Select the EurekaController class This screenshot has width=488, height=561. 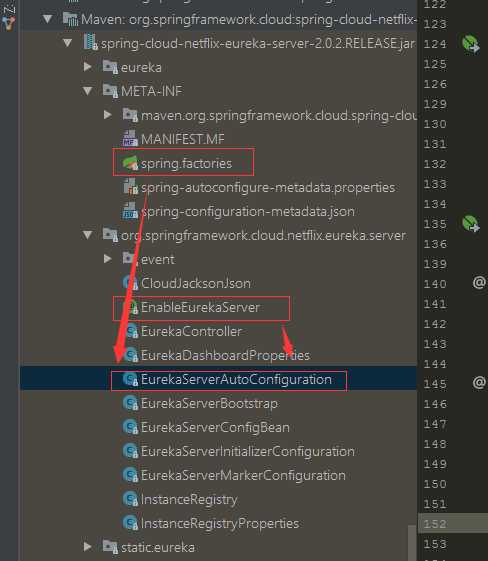click(x=191, y=331)
